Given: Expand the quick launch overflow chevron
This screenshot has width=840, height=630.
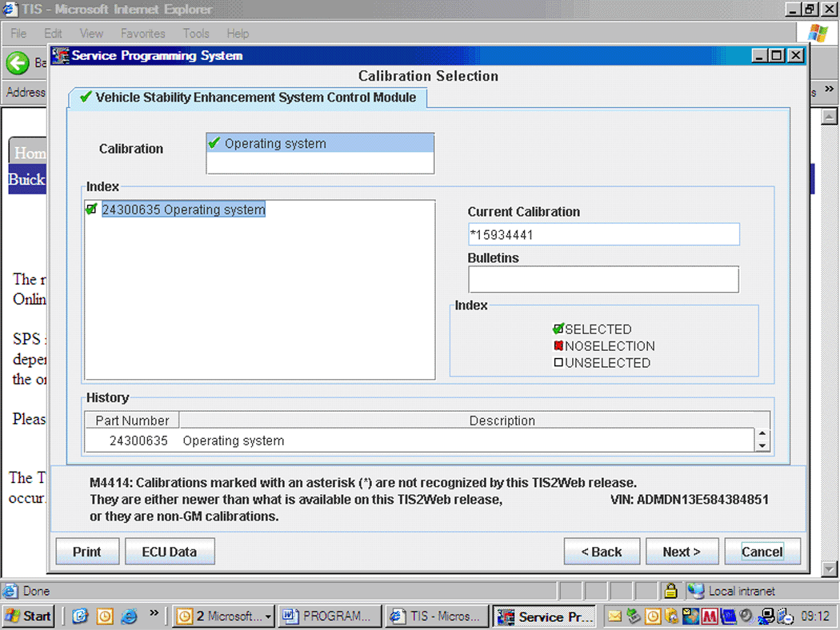Looking at the screenshot, I should click(x=154, y=614).
